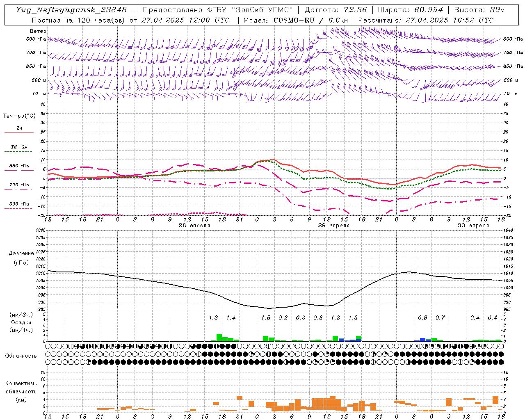Viewport: 525px width, 420px height.
Task: Select the Тем-ра(°C) panel label
Action: tap(19, 116)
